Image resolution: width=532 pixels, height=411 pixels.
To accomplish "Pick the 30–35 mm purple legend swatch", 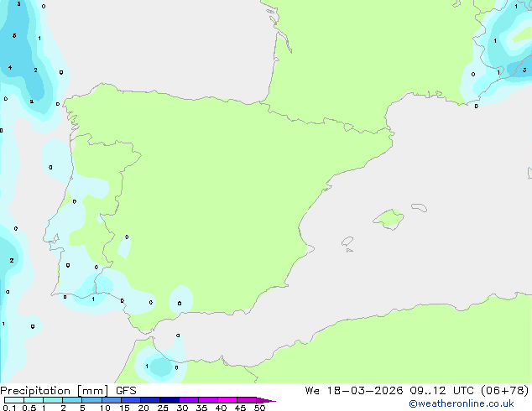I will click(x=188, y=400).
